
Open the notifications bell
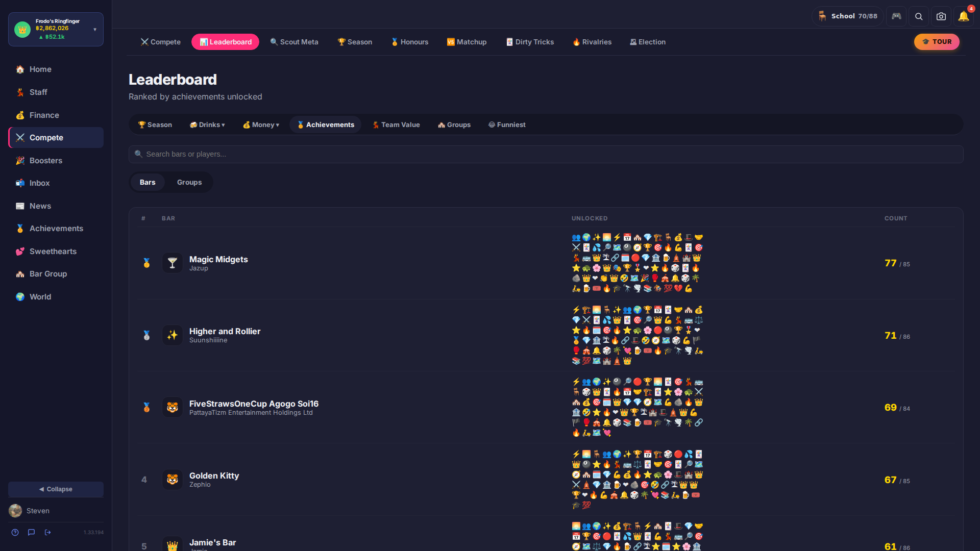pos(964,16)
